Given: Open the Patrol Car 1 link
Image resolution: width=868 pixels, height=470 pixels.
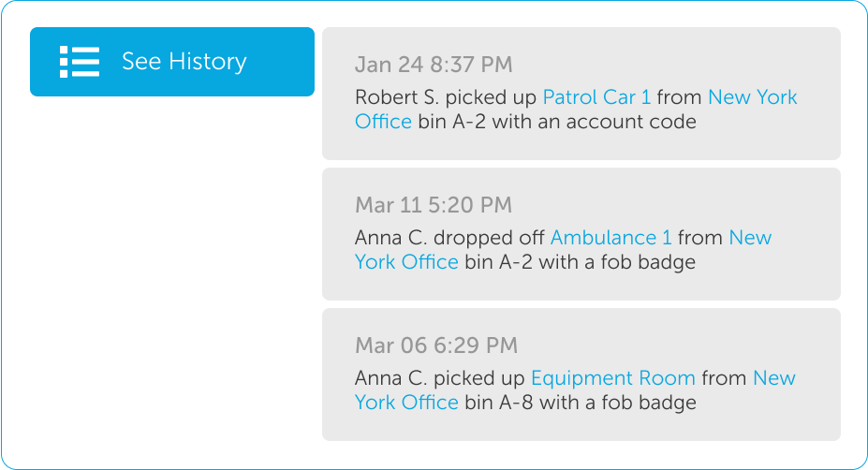Looking at the screenshot, I should point(596,97).
